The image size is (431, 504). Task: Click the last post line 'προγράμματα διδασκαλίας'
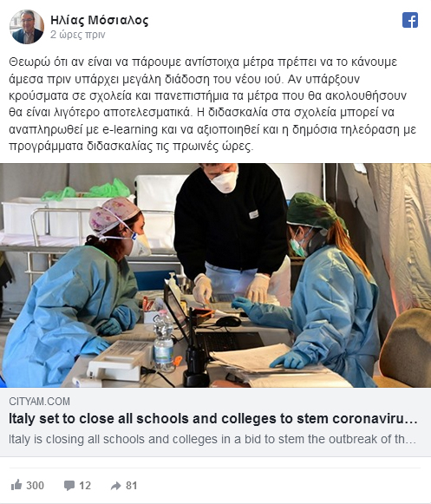131,147
